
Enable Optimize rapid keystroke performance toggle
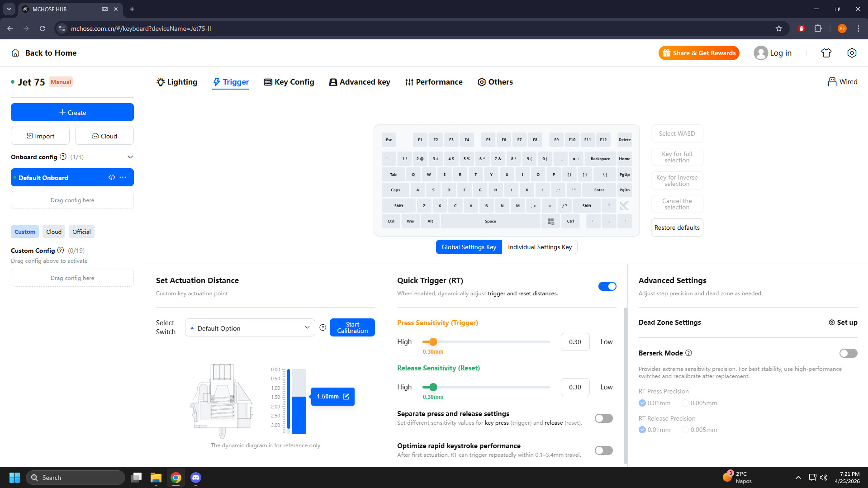(604, 450)
